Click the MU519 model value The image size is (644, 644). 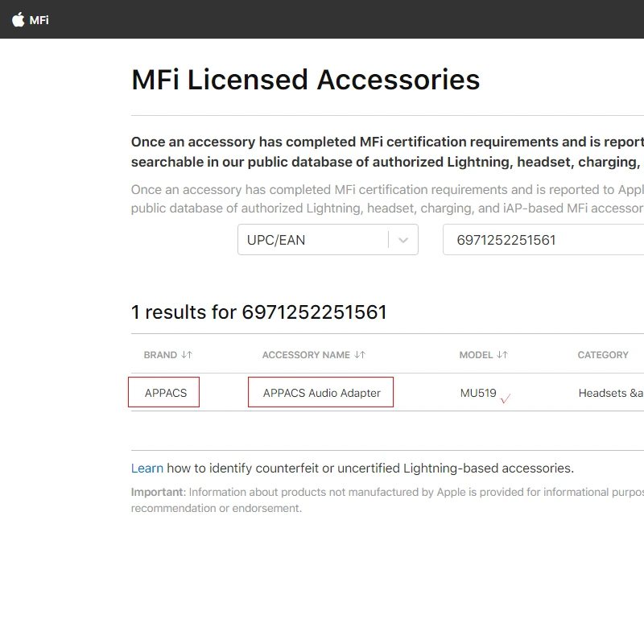click(x=478, y=393)
